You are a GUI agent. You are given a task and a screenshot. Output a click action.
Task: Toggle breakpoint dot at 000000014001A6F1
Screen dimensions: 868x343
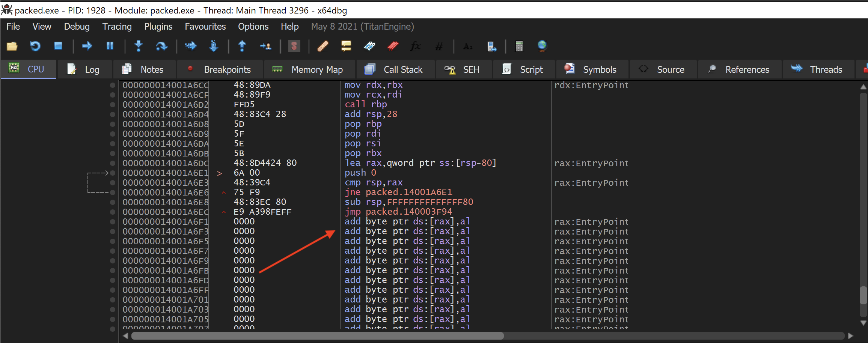click(x=112, y=222)
